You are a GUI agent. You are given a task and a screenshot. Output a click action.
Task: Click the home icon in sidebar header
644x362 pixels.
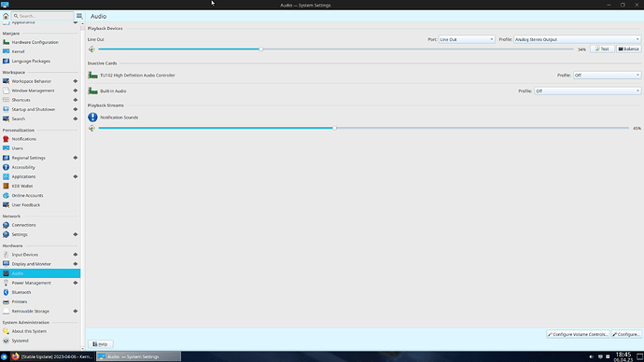click(x=6, y=16)
